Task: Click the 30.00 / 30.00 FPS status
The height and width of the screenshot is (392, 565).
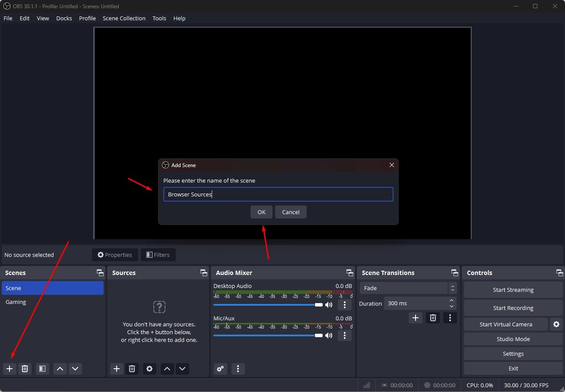Action: 526,385
